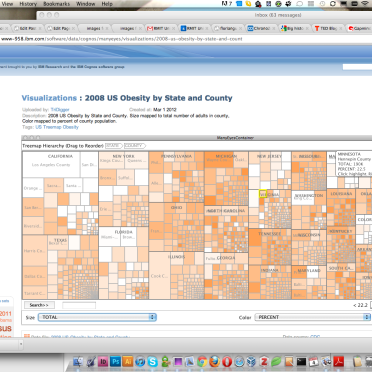Image resolution: width=372 pixels, height=372 pixels.
Task: Select the Kings County cell in New York
Action: [x=112, y=161]
